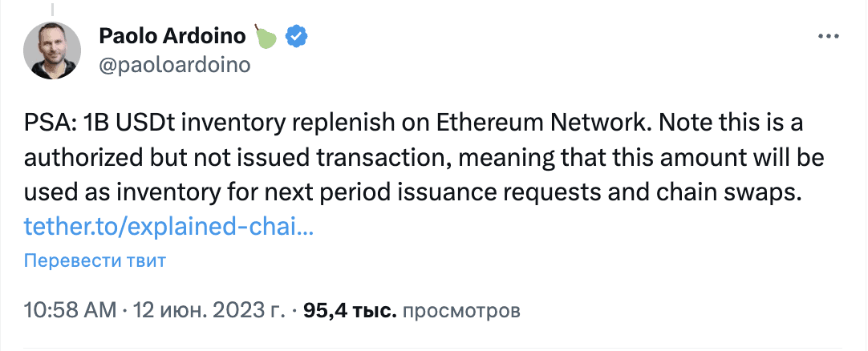
Task: Open the @paoloardoino handle link
Action: (174, 65)
